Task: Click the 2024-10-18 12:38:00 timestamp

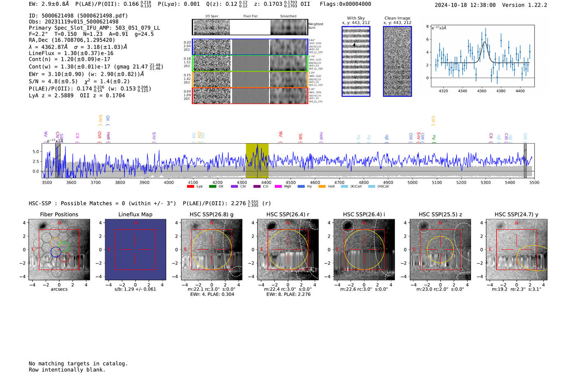Action: [465, 5]
